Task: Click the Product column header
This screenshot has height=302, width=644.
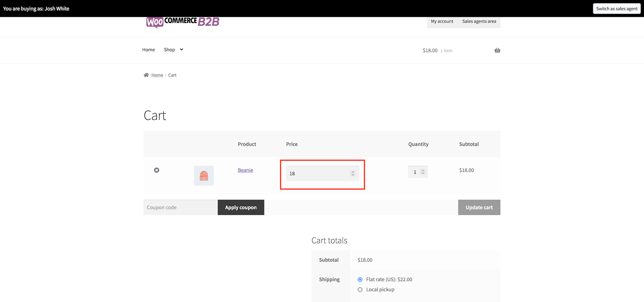Action: (x=247, y=144)
